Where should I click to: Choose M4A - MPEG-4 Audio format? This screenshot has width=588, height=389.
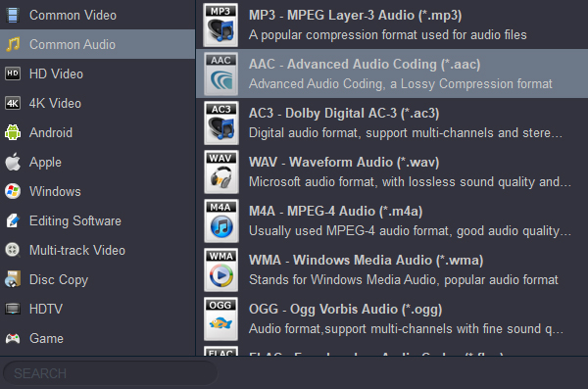point(392,220)
